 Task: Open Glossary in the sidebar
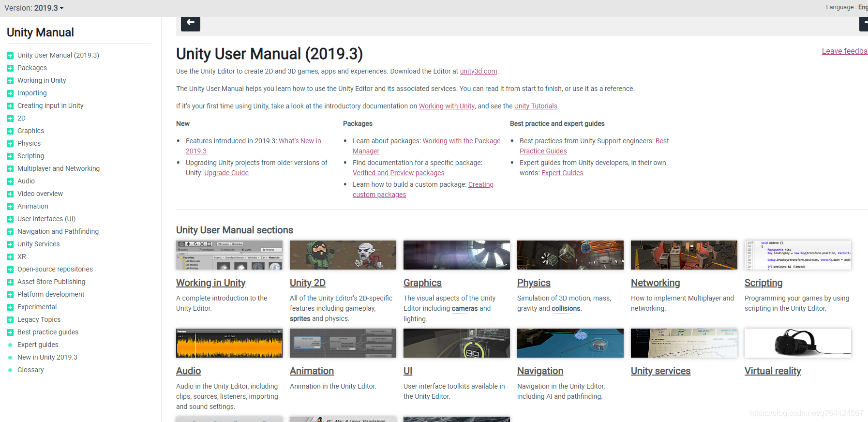[30, 370]
